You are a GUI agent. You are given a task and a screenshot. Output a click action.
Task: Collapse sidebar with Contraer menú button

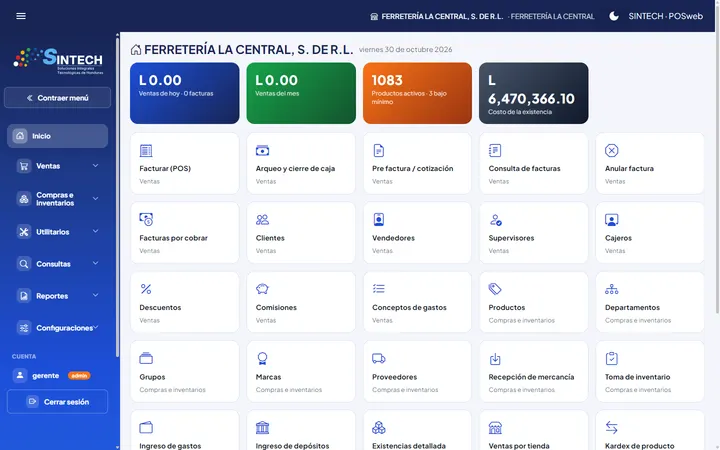(x=57, y=98)
